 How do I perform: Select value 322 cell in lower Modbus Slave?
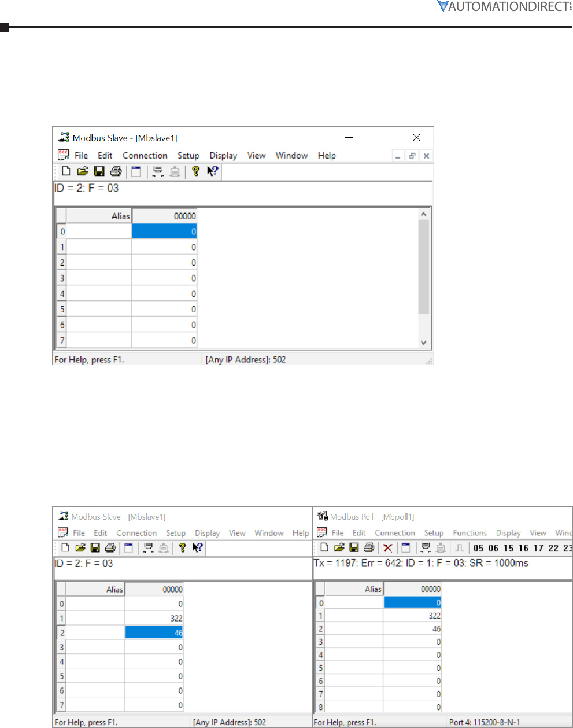154,618
